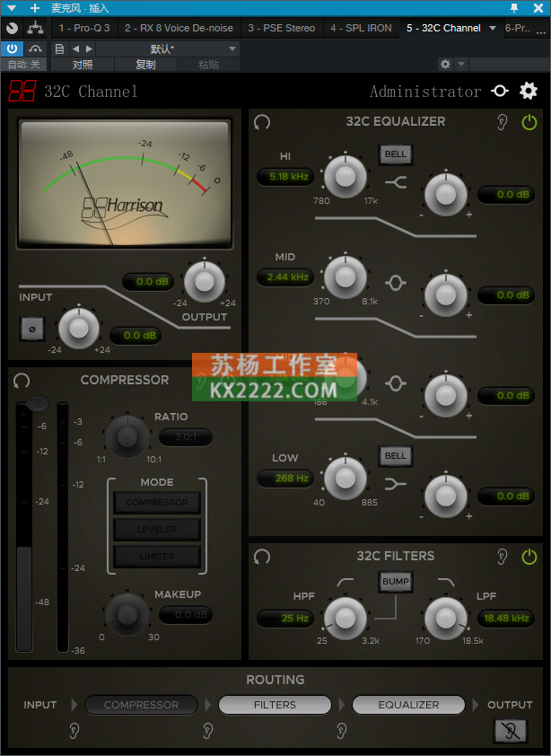Screen dimensions: 551x756
Task: Open the title bar dropdown triangle
Action: (11, 8)
